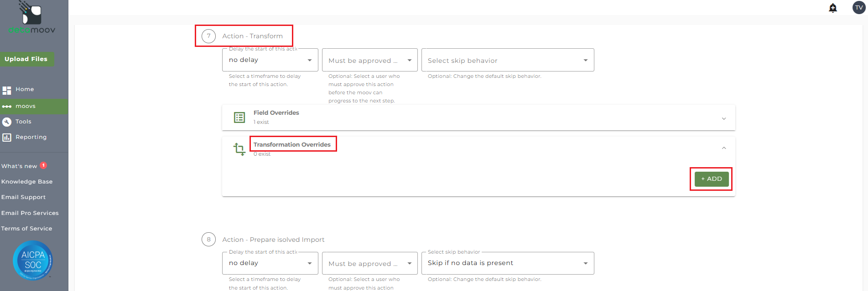Click the notification bell icon

pos(833,8)
